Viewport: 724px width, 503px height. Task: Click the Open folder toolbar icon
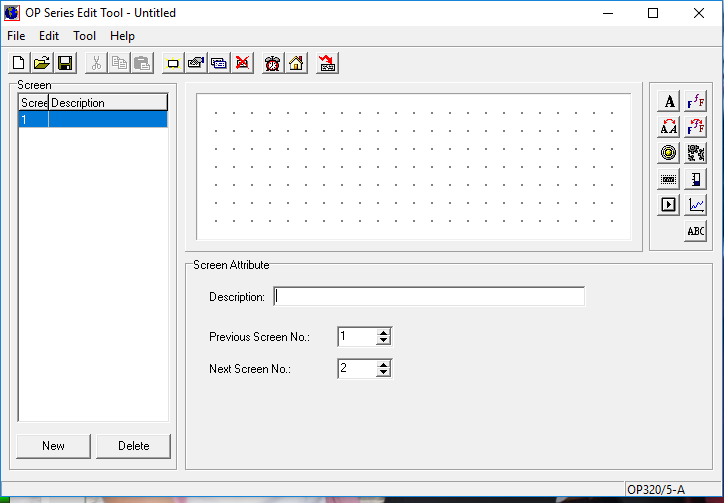click(x=41, y=63)
